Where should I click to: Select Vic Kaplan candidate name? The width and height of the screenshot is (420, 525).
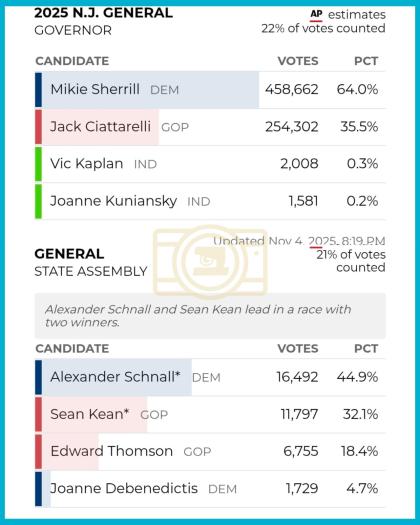[86, 164]
